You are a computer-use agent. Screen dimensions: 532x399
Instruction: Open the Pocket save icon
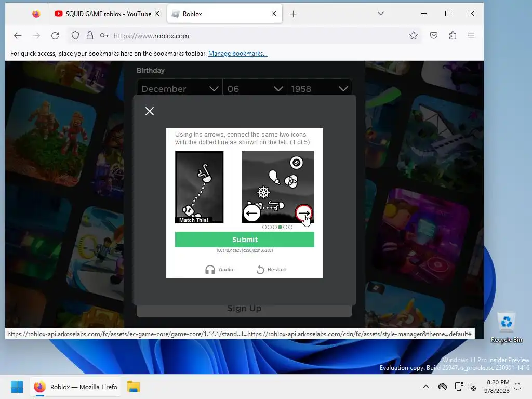pos(434,35)
